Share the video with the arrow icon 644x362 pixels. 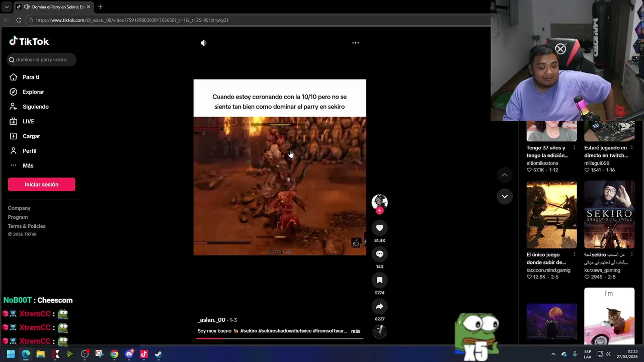pyautogui.click(x=379, y=306)
